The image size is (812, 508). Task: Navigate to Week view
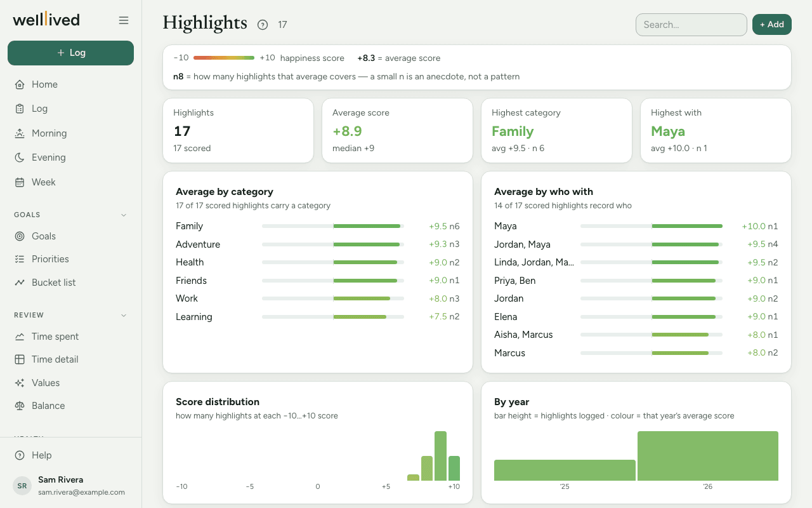coord(70,182)
